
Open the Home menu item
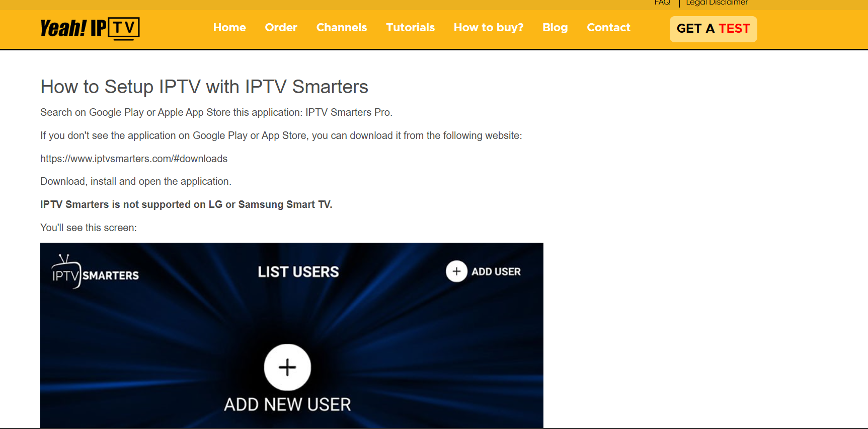229,28
